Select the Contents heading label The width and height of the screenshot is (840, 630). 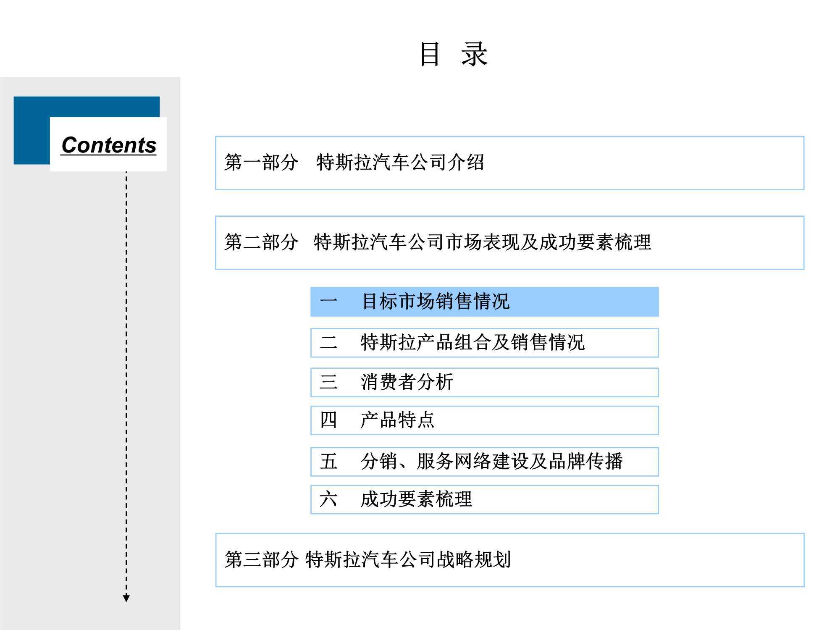pos(108,145)
